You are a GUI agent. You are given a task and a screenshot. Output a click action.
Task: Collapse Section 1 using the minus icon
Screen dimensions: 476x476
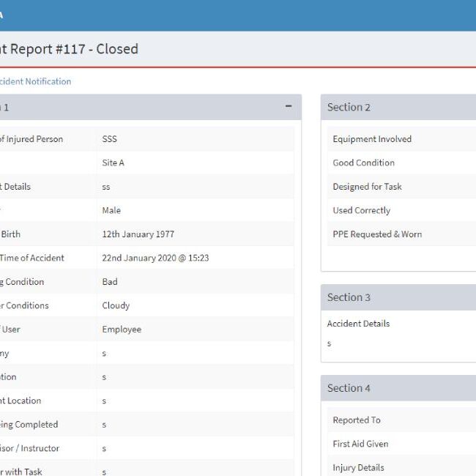(289, 107)
